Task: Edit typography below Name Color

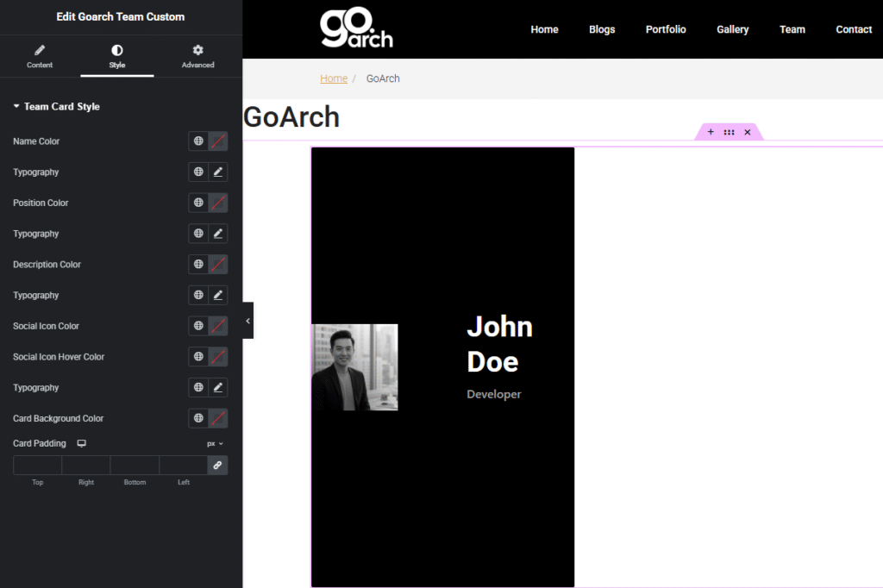Action: pos(218,172)
